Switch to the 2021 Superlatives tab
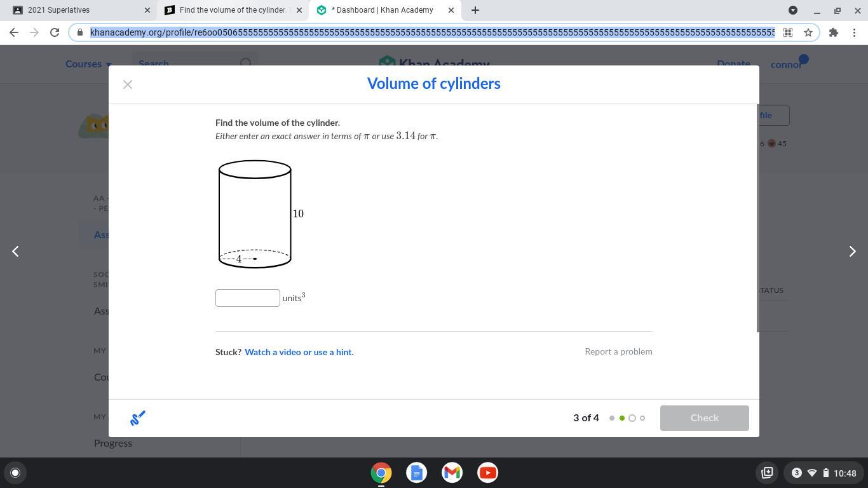 [79, 10]
